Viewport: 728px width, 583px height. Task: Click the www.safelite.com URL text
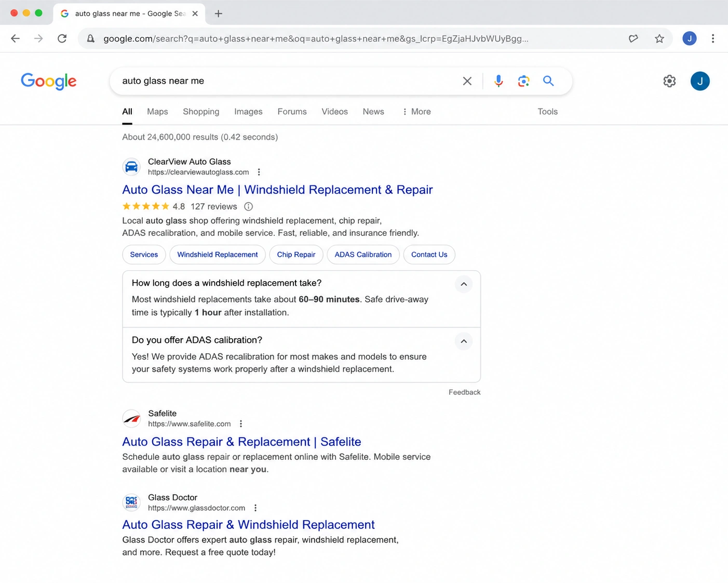189,424
